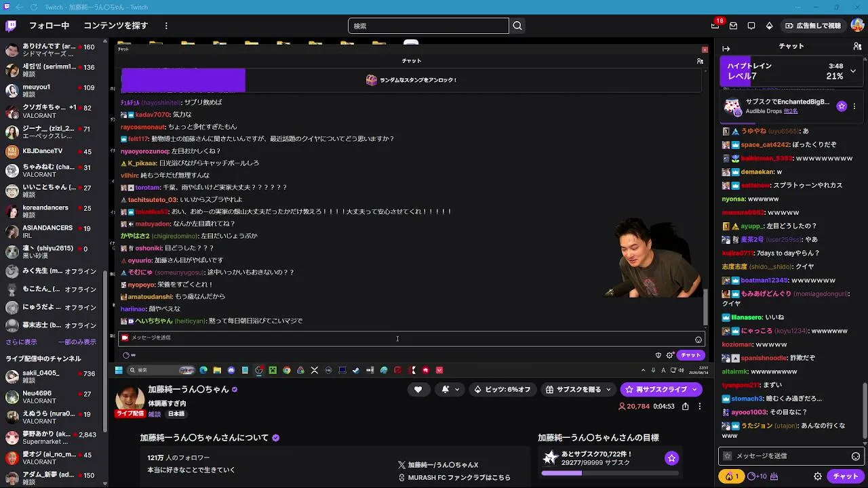Focus the top search field
This screenshot has width=868, height=488.
point(429,26)
